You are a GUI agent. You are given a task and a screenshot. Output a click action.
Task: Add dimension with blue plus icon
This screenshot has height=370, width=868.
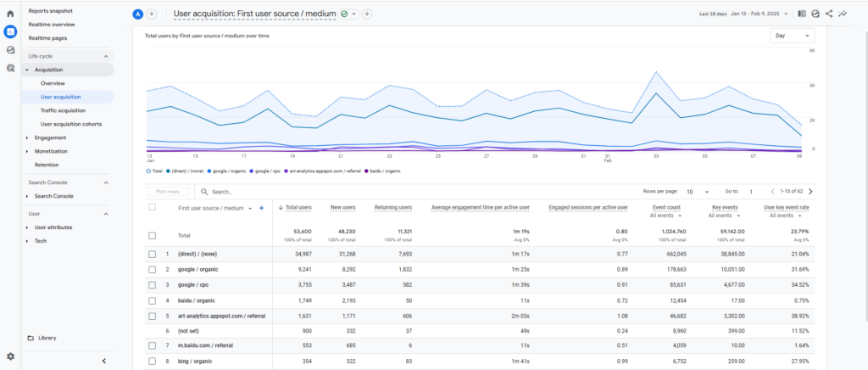261,208
